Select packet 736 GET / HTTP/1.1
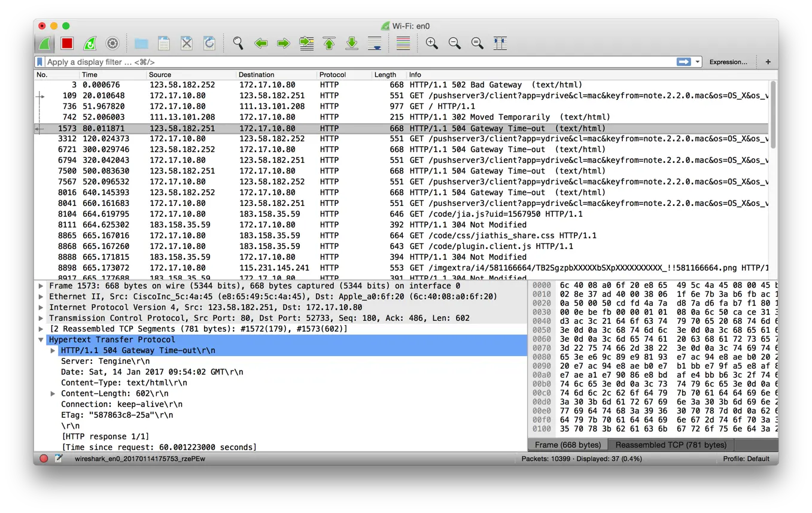812x513 pixels. tap(402, 107)
